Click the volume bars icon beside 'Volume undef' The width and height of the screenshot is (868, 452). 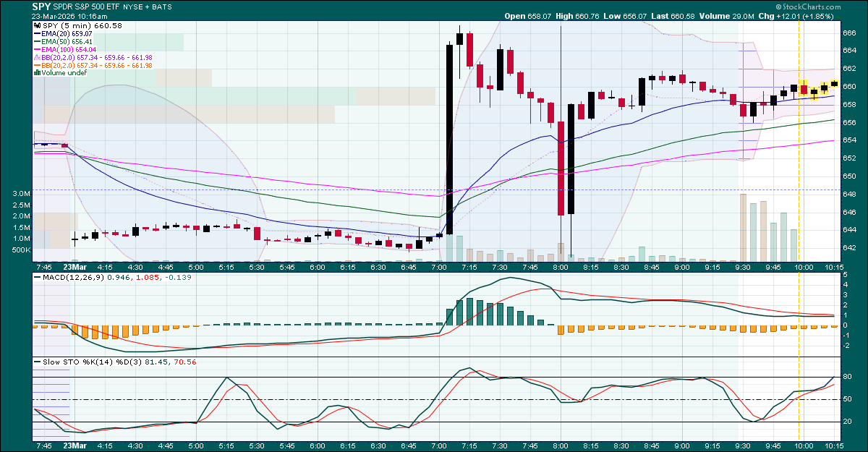click(x=37, y=73)
